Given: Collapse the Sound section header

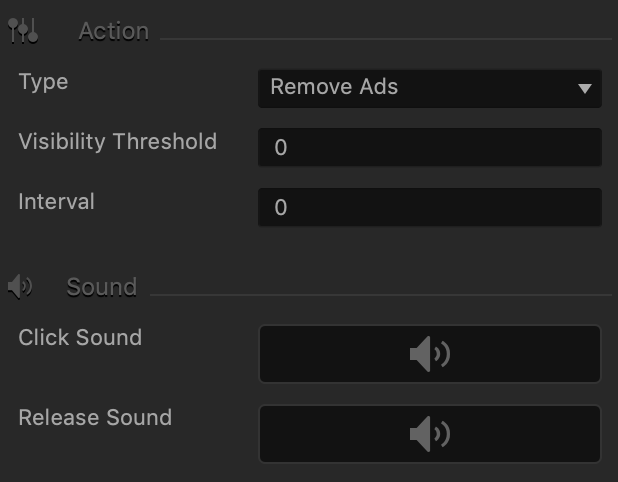Looking at the screenshot, I should tap(102, 287).
